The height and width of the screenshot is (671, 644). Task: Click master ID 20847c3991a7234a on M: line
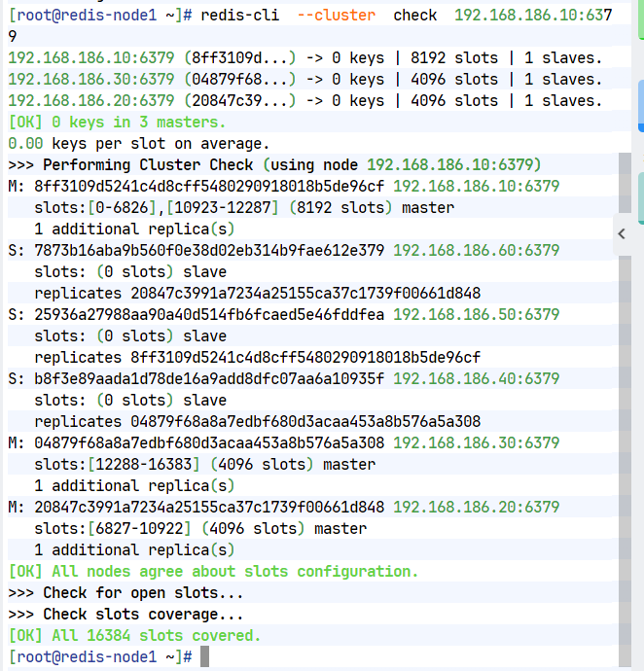click(x=209, y=508)
